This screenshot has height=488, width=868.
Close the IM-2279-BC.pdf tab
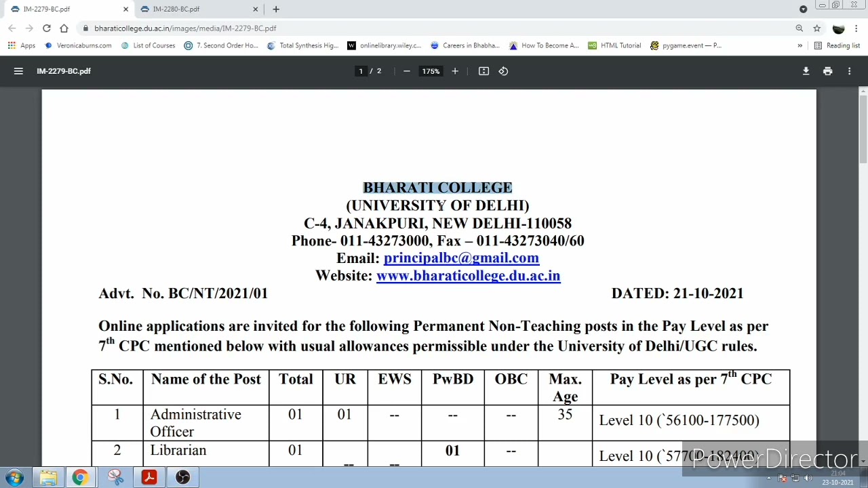(x=125, y=9)
